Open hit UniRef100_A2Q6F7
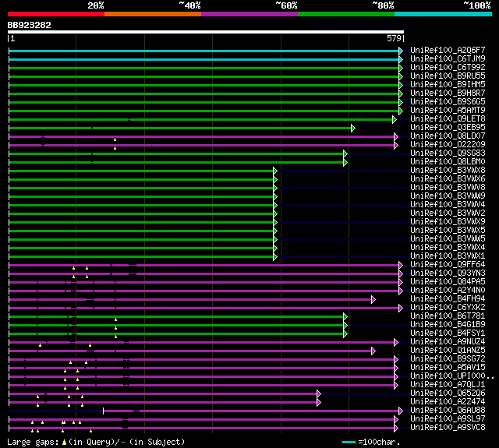499x448 pixels. [448, 50]
